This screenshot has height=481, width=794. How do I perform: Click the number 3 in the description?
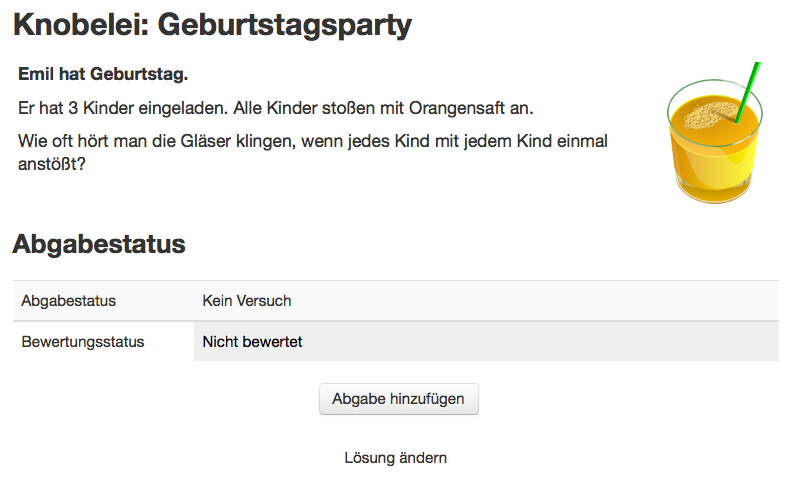point(73,108)
